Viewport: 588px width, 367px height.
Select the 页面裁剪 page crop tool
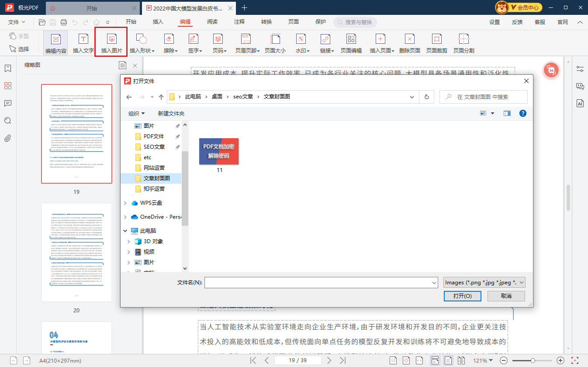pos(437,43)
